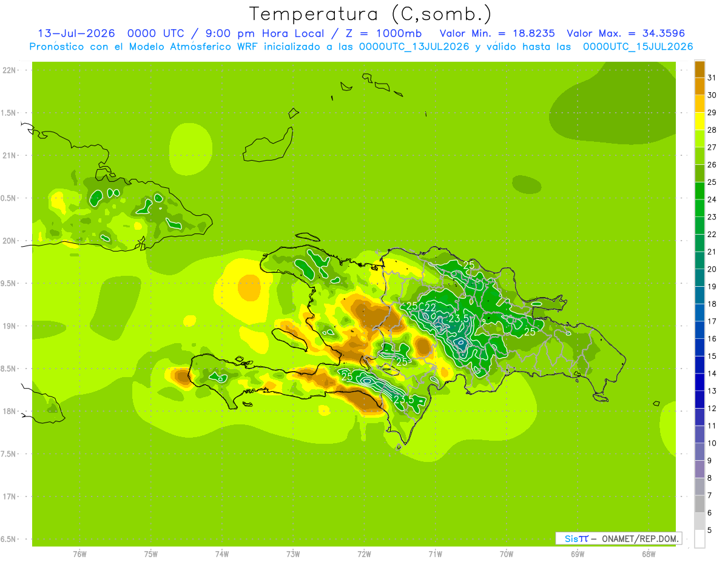This screenshot has width=728, height=562.
Task: Click legend value '5'
Action: pyautogui.click(x=710, y=530)
